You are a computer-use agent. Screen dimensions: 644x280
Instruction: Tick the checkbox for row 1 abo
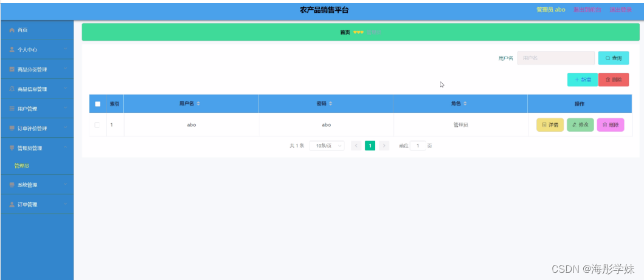[x=97, y=125]
